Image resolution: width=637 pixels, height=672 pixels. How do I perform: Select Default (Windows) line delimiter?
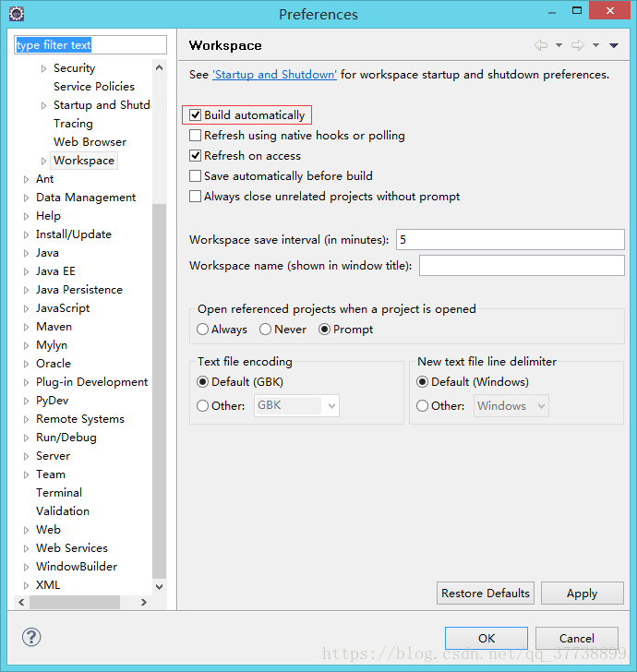(x=422, y=382)
